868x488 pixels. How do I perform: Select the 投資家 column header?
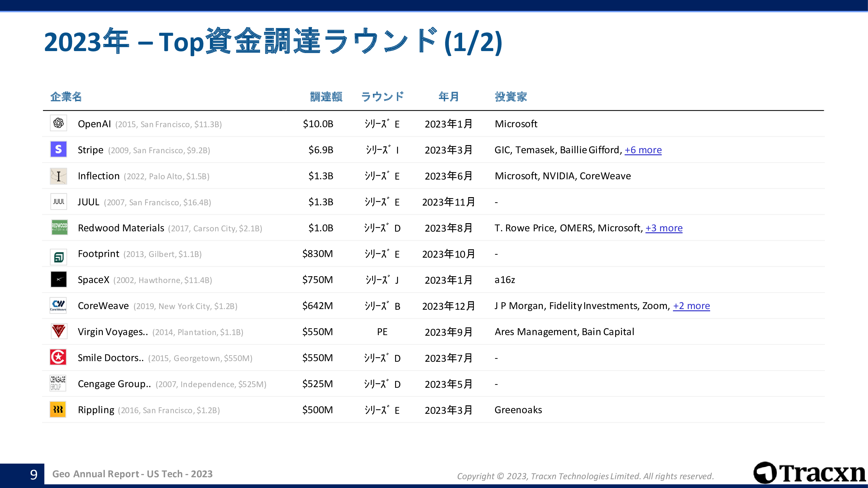[511, 97]
